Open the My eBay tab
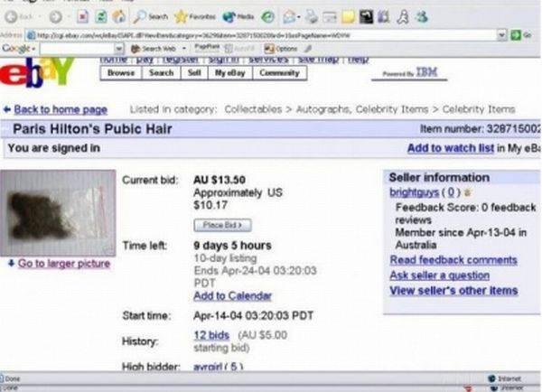The image size is (542, 392). pyautogui.click(x=230, y=73)
